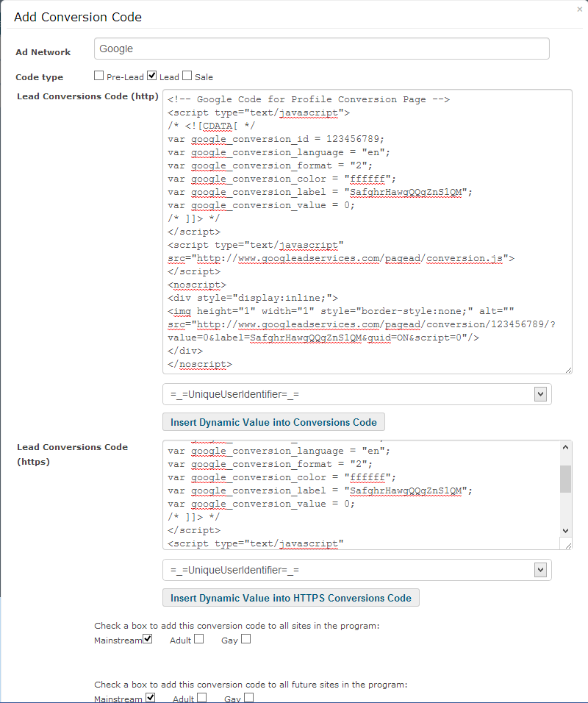588x703 pixels.
Task: Check Adult for all sites
Action: [x=199, y=638]
